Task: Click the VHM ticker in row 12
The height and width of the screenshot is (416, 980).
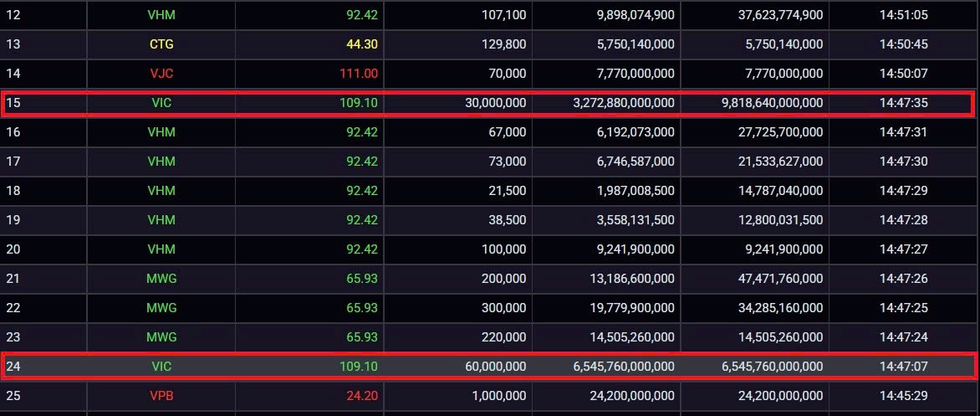Action: click(x=161, y=14)
